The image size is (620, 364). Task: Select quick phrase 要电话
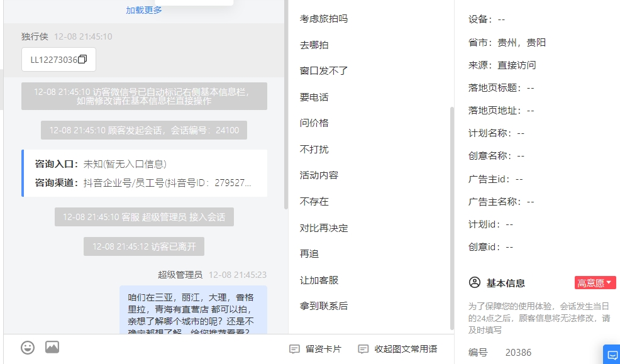click(x=314, y=97)
